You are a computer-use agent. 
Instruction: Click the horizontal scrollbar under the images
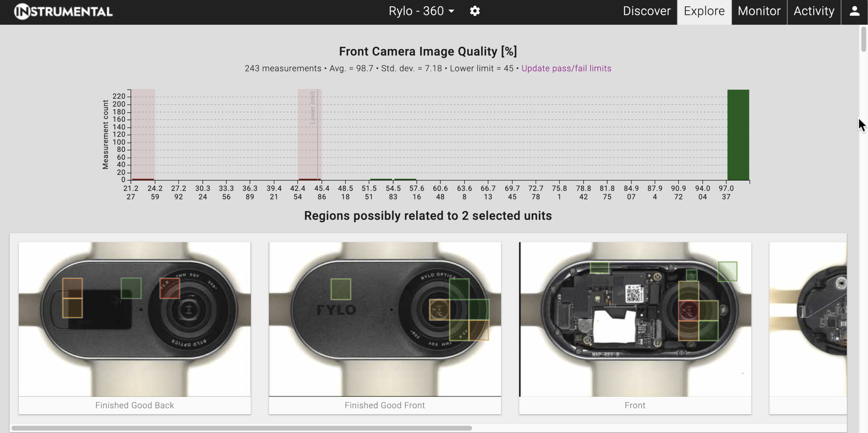[242, 428]
